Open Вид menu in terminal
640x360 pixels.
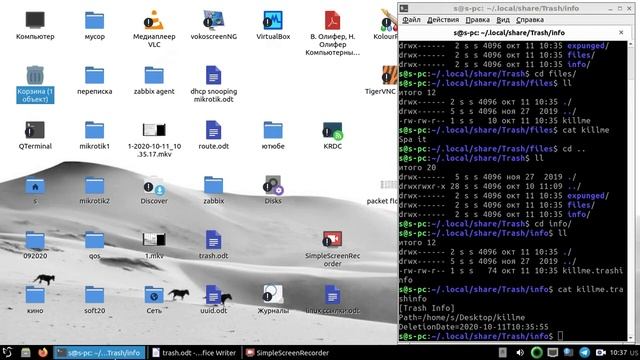503,20
